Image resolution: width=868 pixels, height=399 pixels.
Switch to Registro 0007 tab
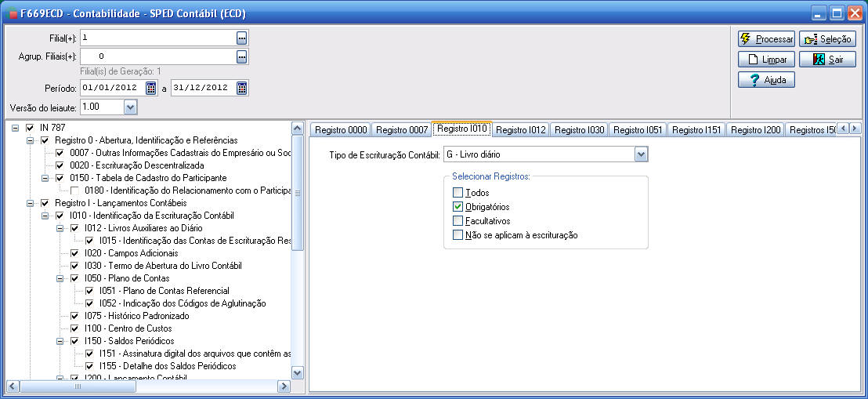tap(401, 130)
